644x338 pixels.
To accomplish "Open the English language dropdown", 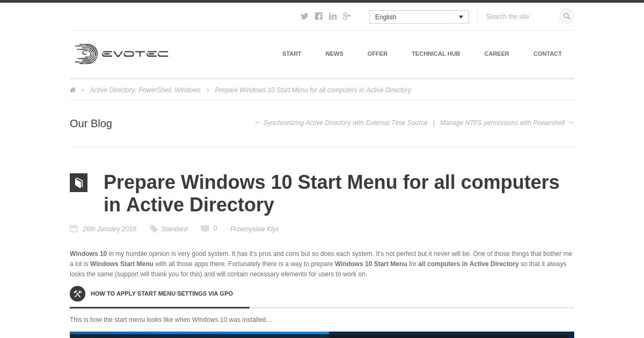I will pyautogui.click(x=419, y=17).
